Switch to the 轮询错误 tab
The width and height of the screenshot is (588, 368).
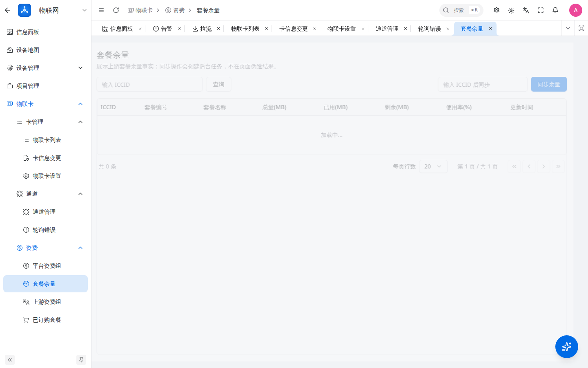429,29
